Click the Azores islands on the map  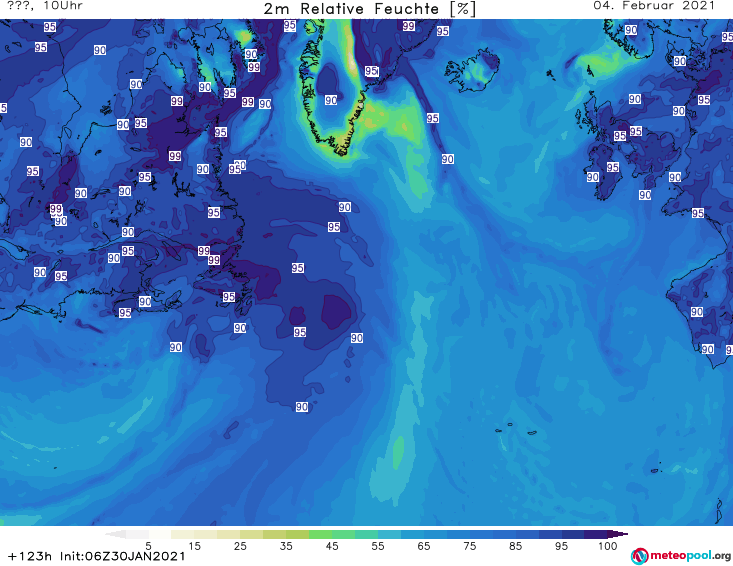517,430
